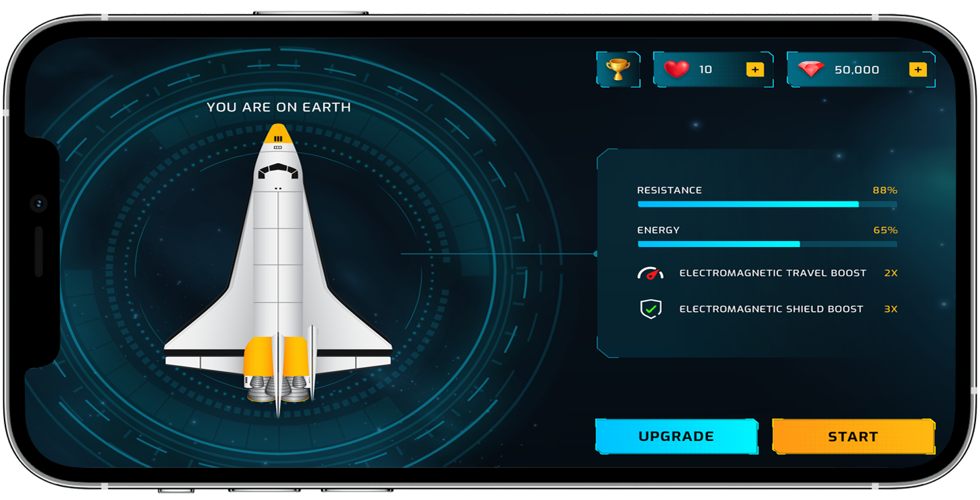Open the trophy achievements icon
Viewport: 980px width, 500px height.
(x=618, y=69)
